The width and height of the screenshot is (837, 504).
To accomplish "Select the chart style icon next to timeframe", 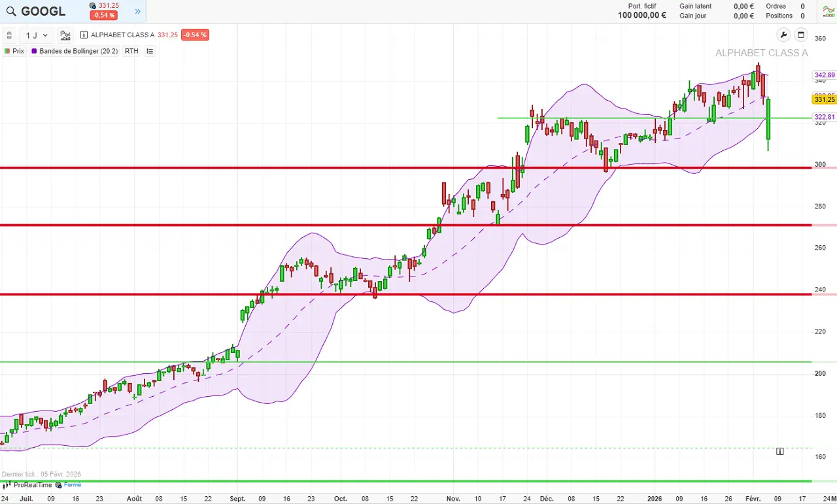I will coord(65,35).
